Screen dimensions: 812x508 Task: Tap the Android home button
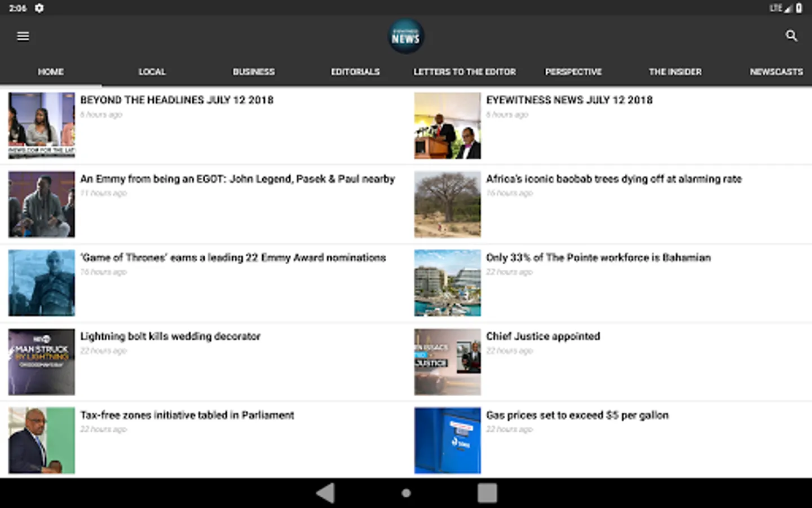(406, 493)
